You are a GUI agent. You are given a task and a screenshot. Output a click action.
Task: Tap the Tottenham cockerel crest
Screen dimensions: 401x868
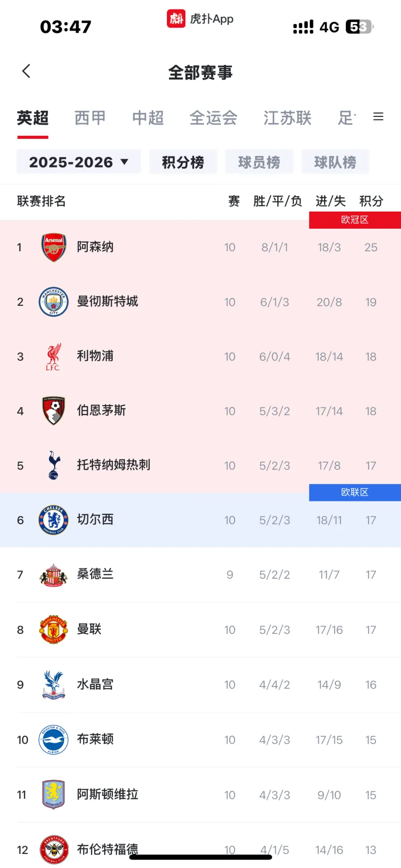(x=54, y=465)
